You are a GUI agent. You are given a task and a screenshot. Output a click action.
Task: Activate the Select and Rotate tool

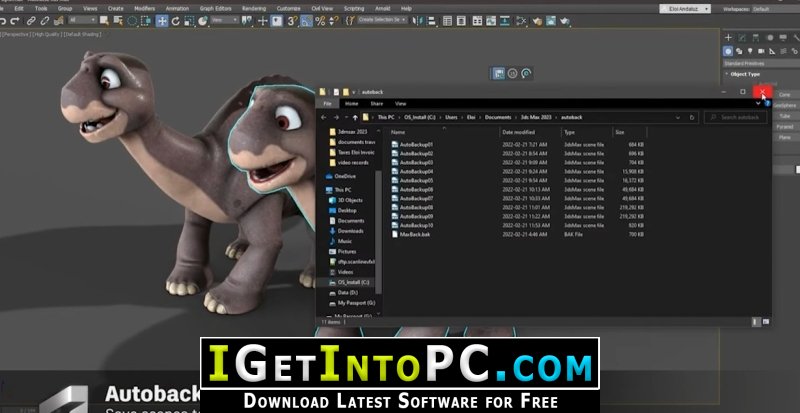(x=176, y=21)
